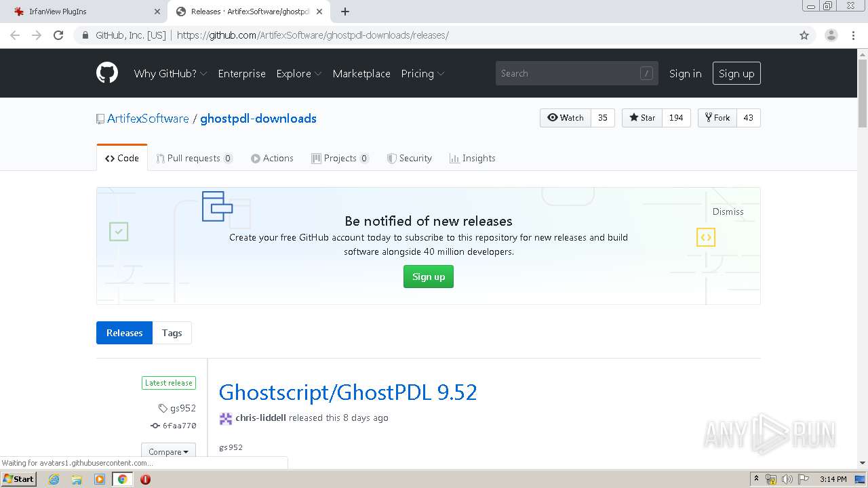868x488 pixels.
Task: Open chris-liddell's profile link
Action: (x=260, y=418)
